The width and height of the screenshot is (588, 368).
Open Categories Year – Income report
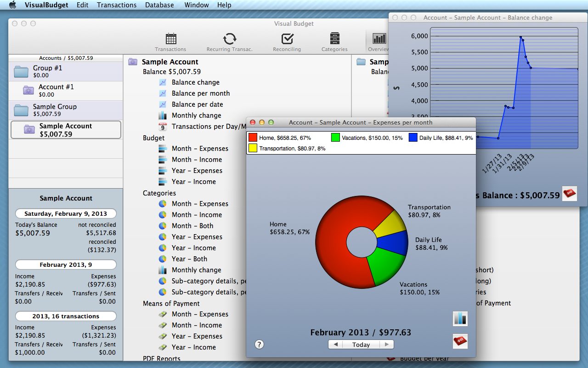(194, 248)
